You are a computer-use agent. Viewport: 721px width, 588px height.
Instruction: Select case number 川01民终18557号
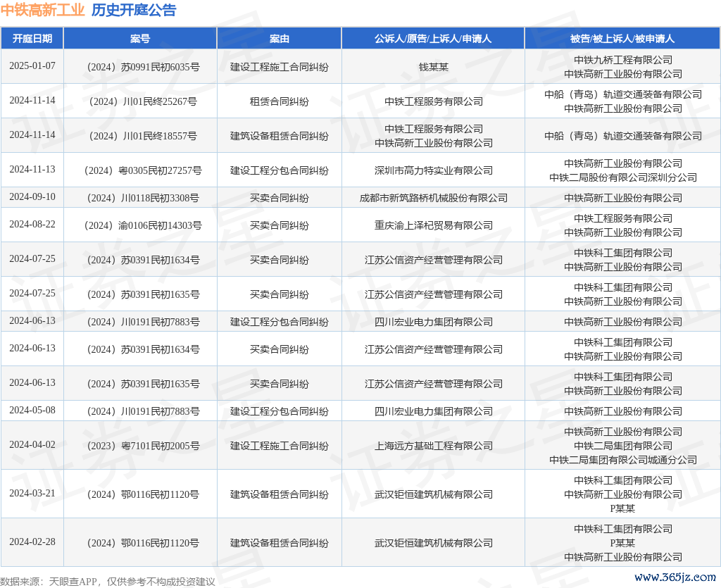click(143, 136)
